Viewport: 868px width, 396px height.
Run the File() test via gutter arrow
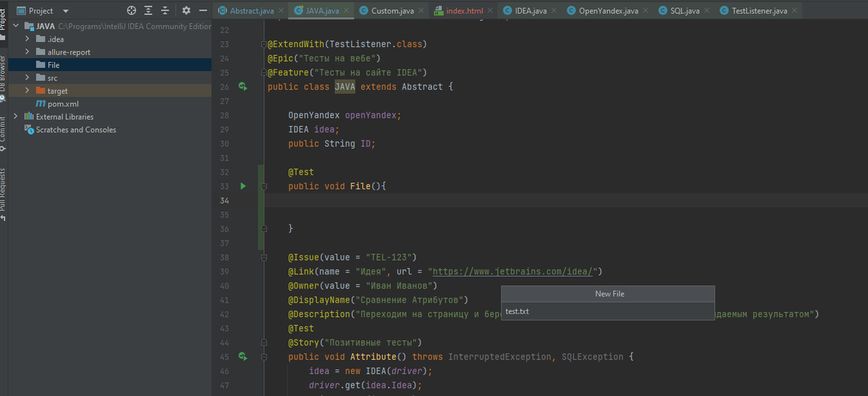[243, 186]
